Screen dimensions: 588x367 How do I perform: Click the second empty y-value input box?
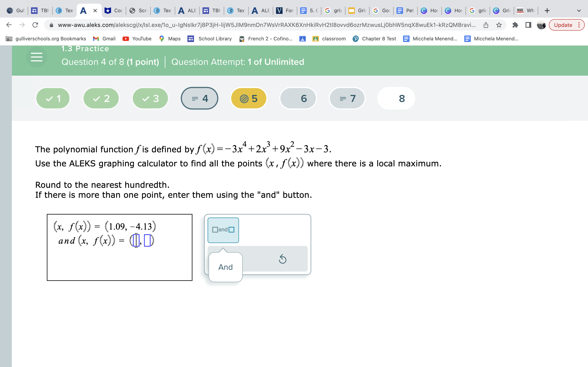147,241
